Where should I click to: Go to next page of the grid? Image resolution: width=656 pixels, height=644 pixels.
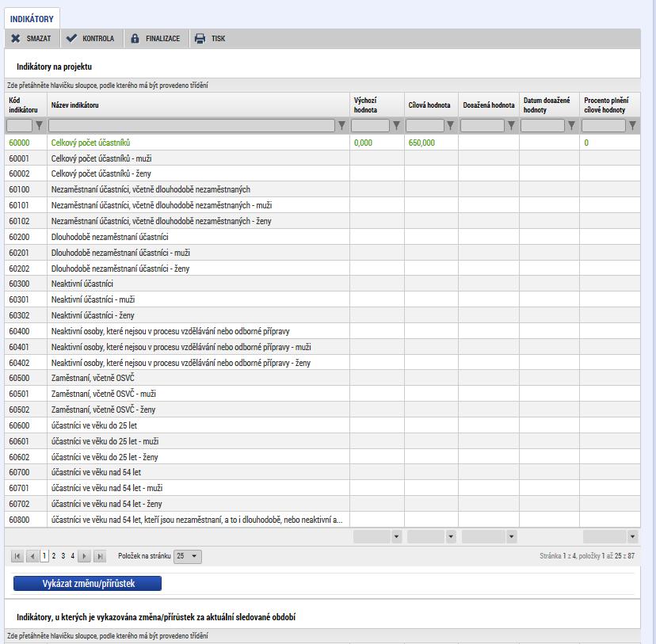pos(84,556)
